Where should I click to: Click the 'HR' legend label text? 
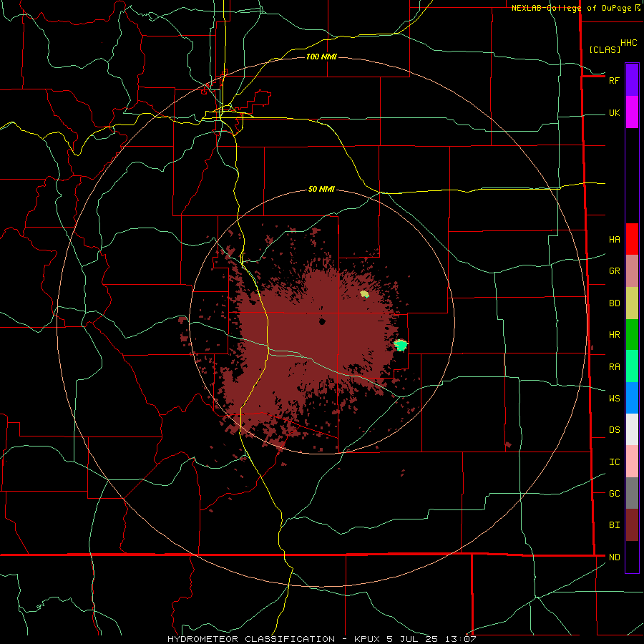(614, 335)
